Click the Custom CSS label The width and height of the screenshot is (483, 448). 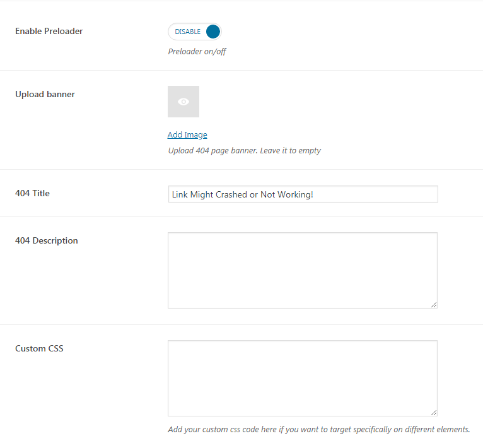point(39,348)
